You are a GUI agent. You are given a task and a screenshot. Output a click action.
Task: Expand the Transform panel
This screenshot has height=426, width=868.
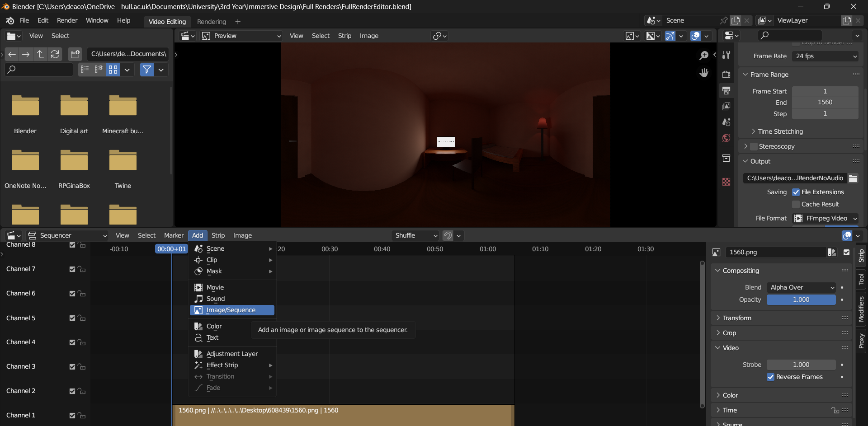click(736, 318)
